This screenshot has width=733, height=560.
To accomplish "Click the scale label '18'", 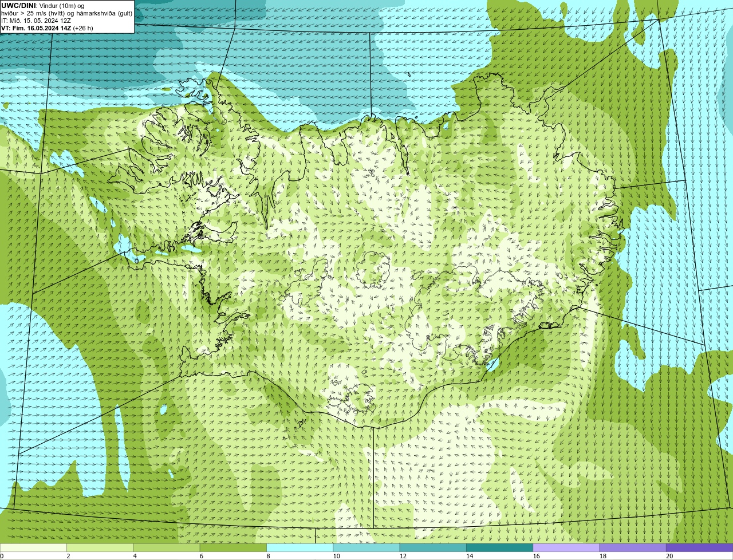I will point(602,556).
